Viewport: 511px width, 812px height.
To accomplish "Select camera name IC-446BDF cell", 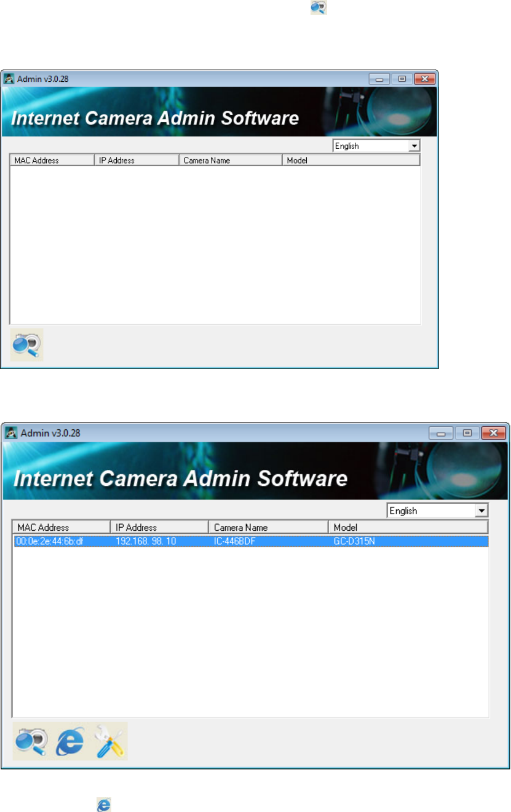I will click(x=234, y=541).
